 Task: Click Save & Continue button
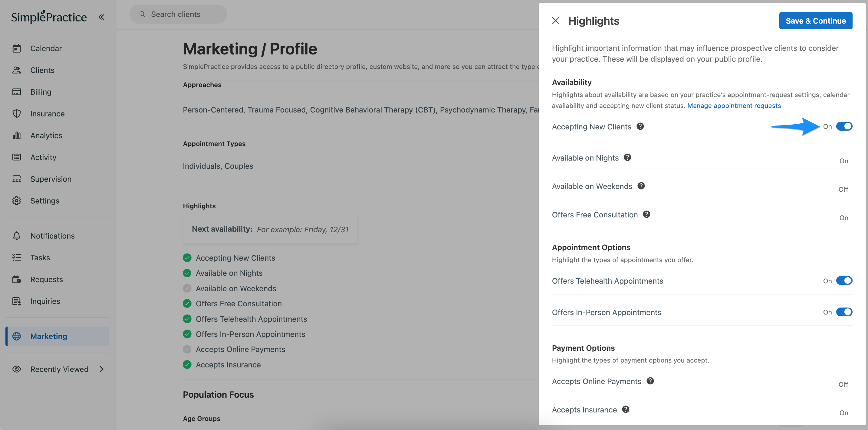point(816,21)
